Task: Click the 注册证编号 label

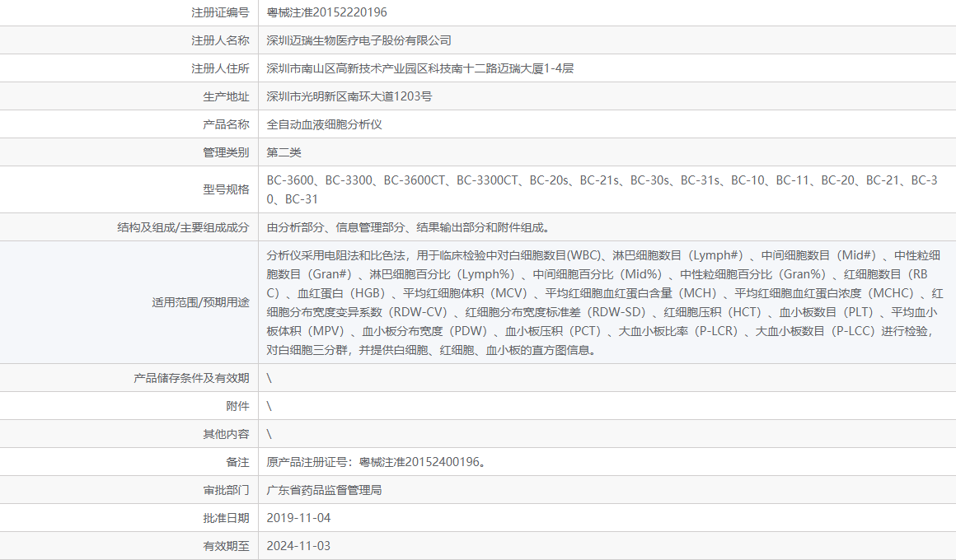Action: coord(220,12)
